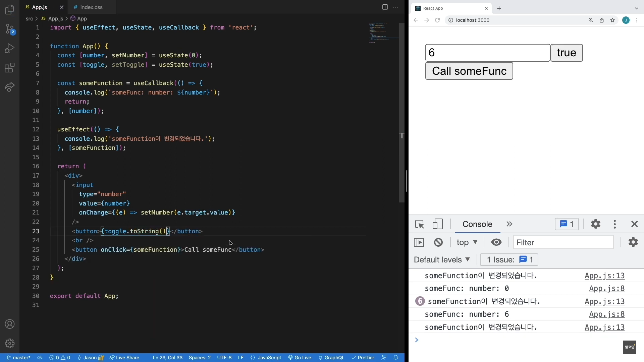
Task: Expand more DevTools tabs chevron
Action: tap(509, 224)
